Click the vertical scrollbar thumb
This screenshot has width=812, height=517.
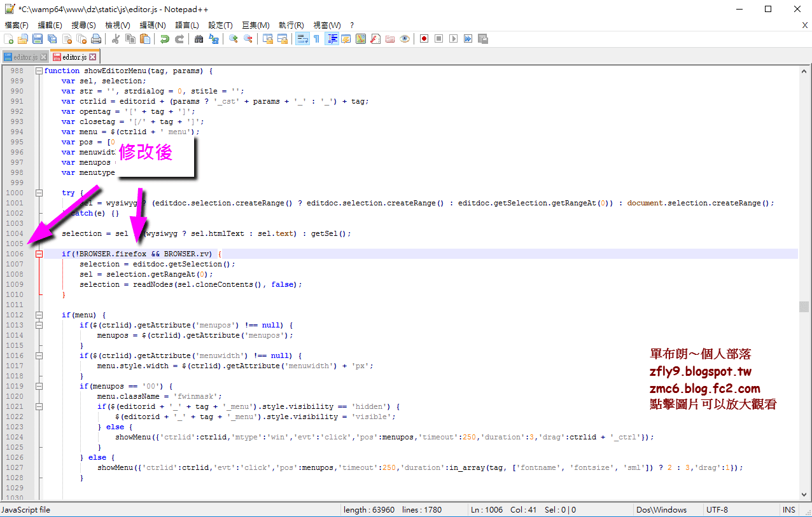[x=804, y=307]
